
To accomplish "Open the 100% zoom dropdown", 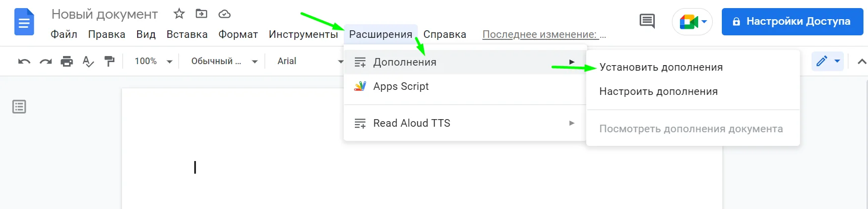I will [153, 61].
